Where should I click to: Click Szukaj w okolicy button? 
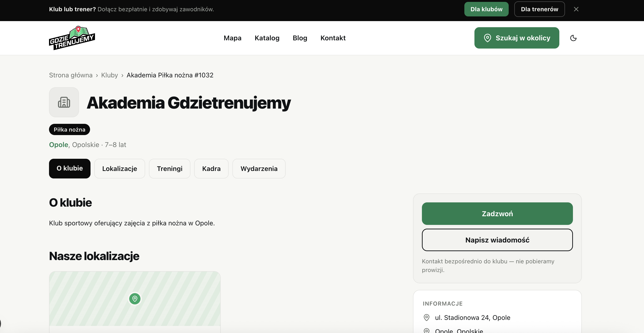[516, 38]
